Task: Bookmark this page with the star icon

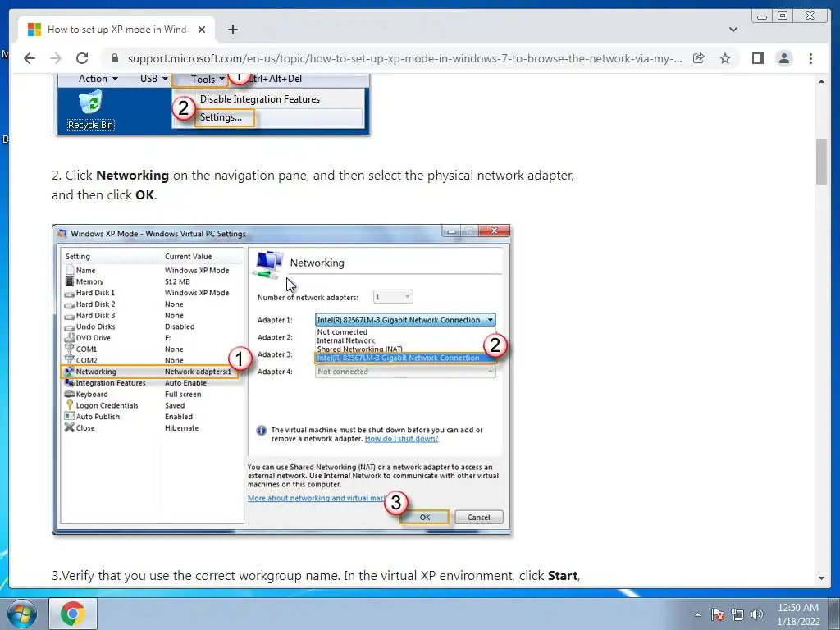Action: click(725, 58)
